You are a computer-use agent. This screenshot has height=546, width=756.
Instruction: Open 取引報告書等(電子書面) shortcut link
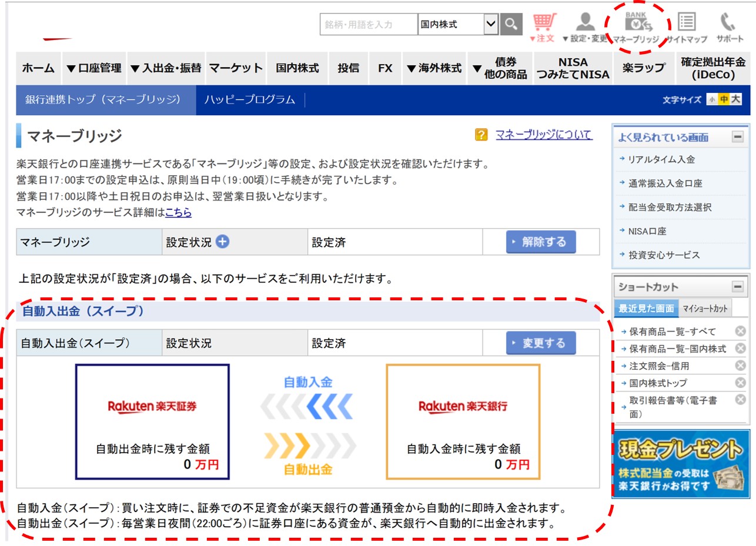tap(673, 407)
